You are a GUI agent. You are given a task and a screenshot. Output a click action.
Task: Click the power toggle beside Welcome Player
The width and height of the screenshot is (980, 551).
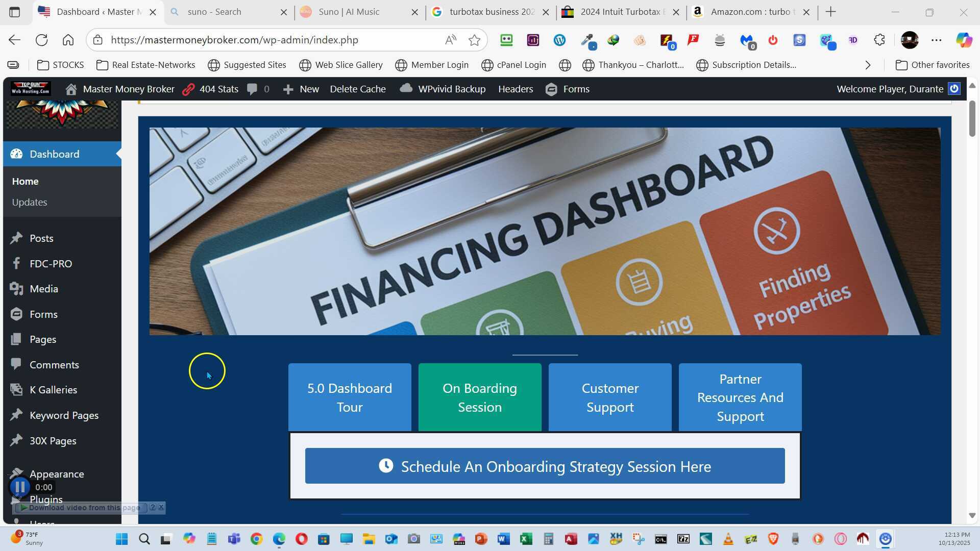point(954,89)
